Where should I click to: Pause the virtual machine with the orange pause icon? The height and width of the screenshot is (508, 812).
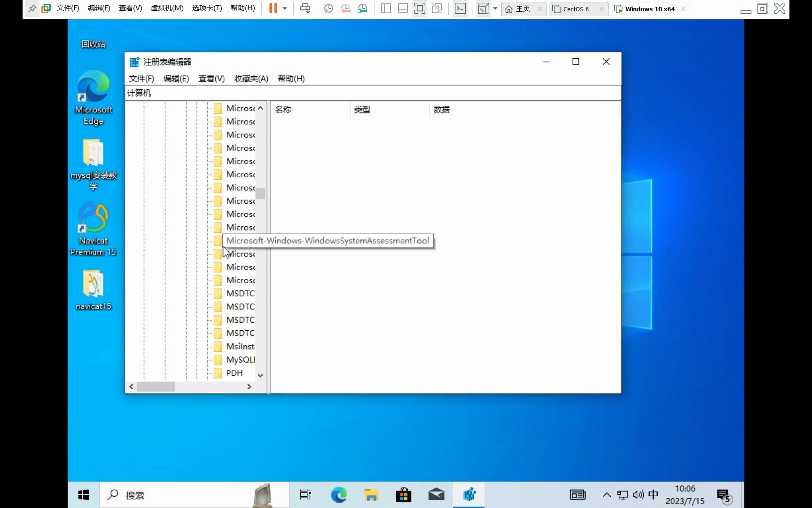tap(273, 8)
